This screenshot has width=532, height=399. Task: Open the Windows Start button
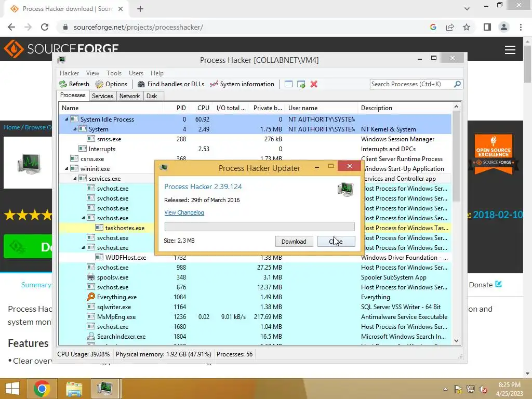[x=12, y=389]
